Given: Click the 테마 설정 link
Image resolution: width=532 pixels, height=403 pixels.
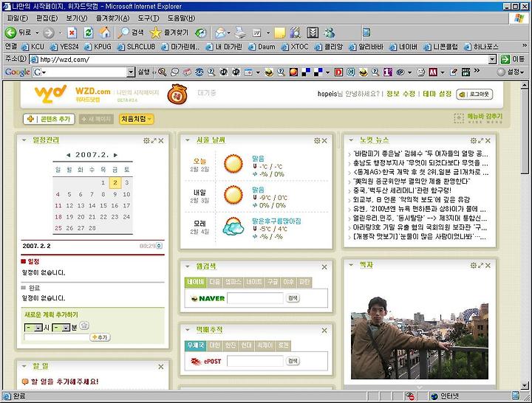Looking at the screenshot, I should pos(437,94).
